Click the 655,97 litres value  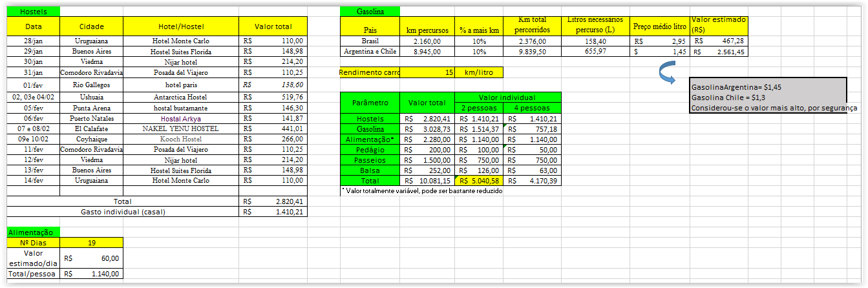pos(595,51)
